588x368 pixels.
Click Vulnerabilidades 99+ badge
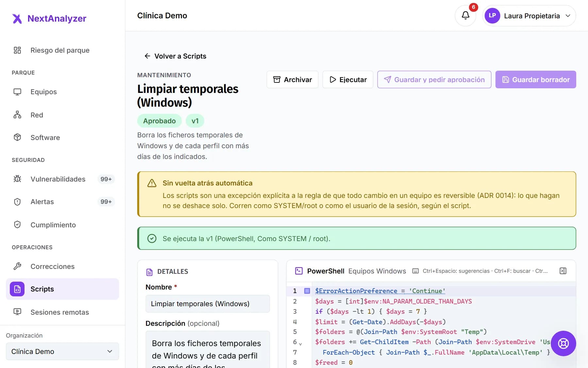106,179
